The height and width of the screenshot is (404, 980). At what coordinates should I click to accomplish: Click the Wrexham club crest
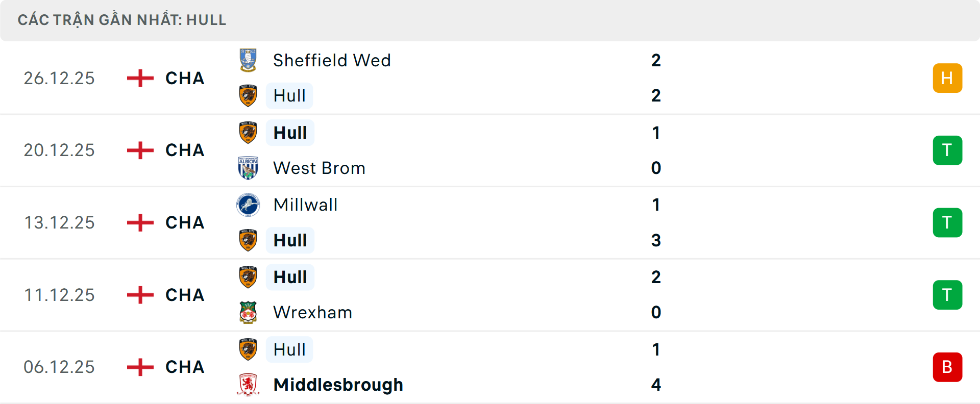click(x=249, y=312)
